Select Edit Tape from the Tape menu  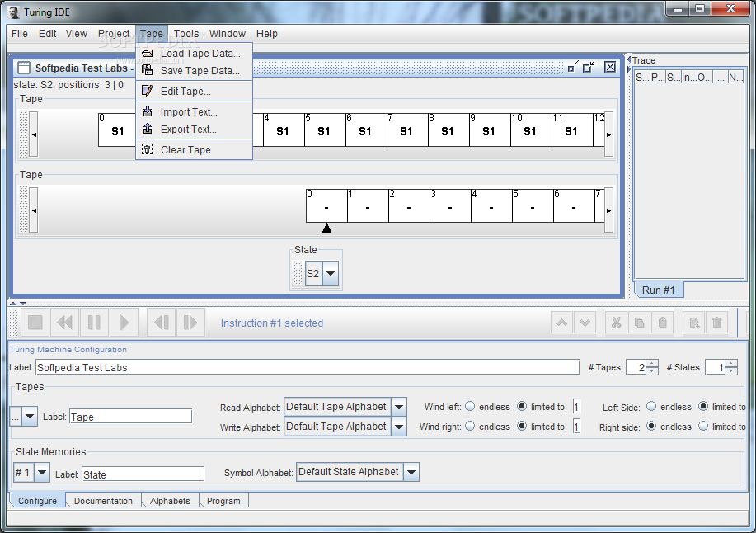[195, 91]
